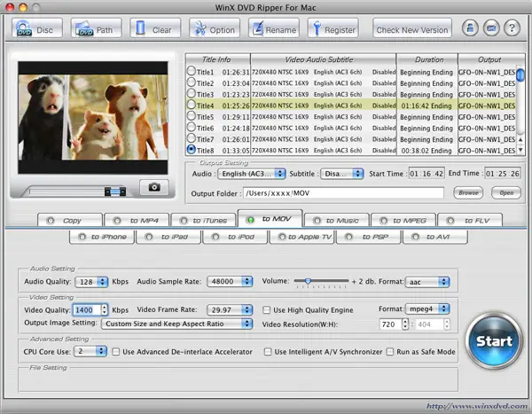This screenshot has height=414, width=532.
Task: Switch to the to iTunes tab
Action: click(x=203, y=221)
